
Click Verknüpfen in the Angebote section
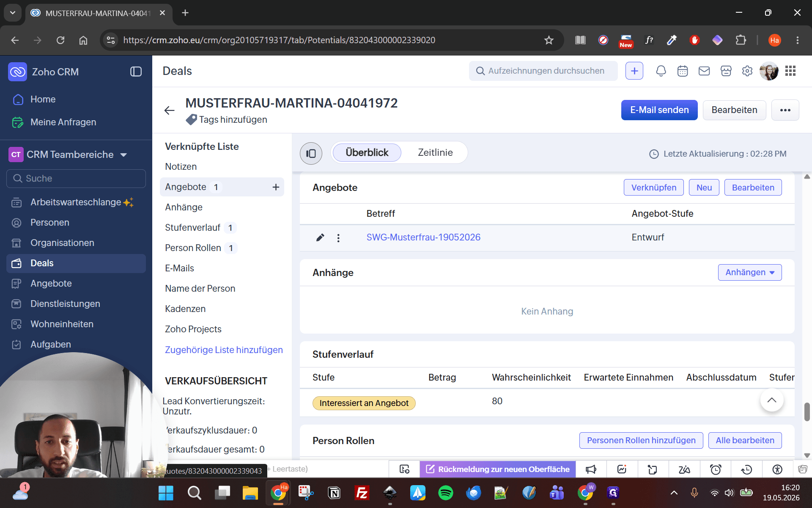tap(653, 188)
